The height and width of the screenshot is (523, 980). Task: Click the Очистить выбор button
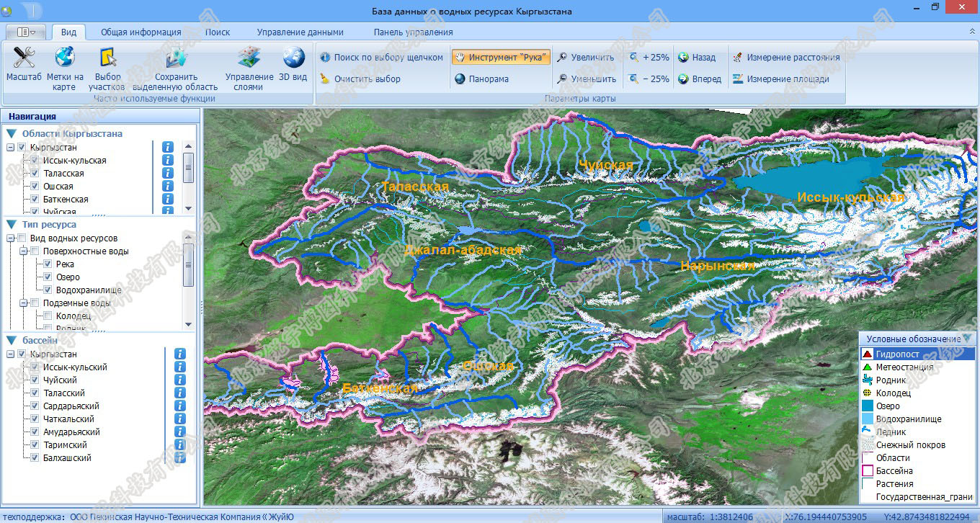(360, 79)
